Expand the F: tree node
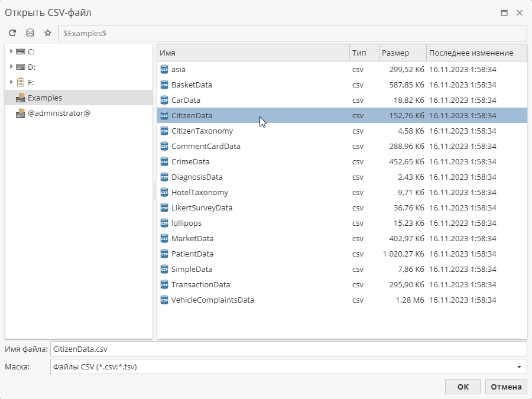 click(11, 82)
